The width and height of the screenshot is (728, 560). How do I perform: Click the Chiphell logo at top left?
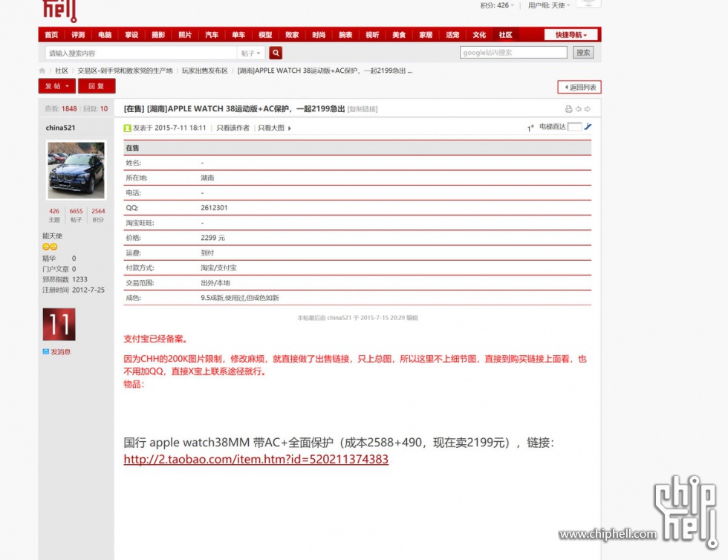click(59, 10)
